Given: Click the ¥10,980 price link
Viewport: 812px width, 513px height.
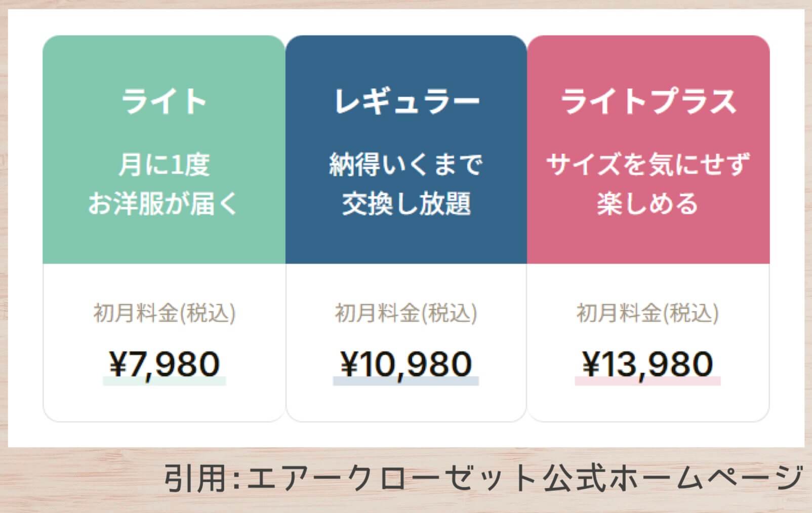Looking at the screenshot, I should (x=405, y=362).
